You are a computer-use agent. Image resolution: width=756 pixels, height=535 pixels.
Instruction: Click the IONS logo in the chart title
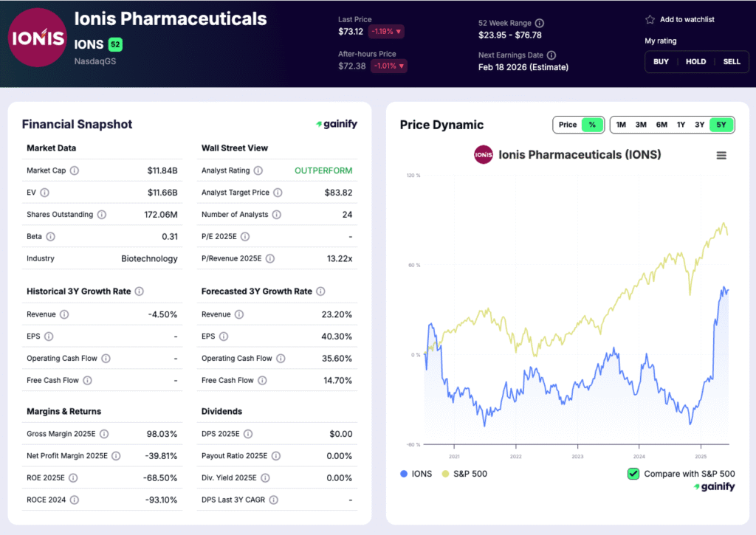(x=484, y=155)
